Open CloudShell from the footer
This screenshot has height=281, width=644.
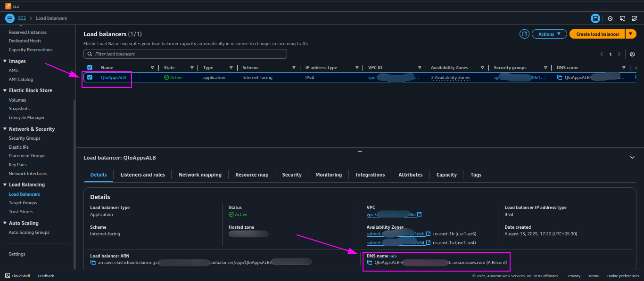point(18,276)
